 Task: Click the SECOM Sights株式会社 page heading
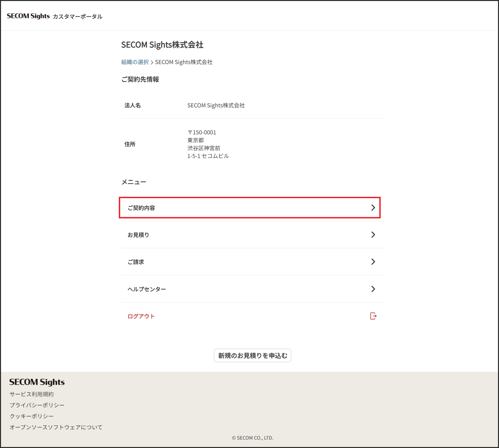[162, 45]
